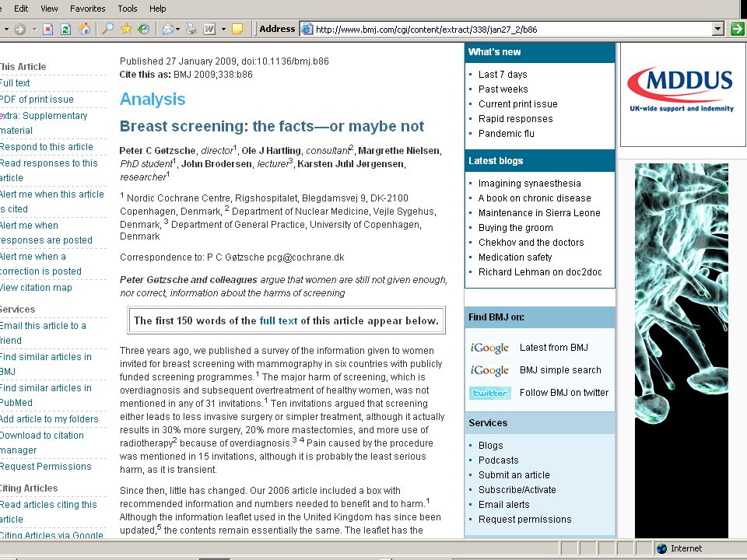Click the Forward navigation arrow

20,30
